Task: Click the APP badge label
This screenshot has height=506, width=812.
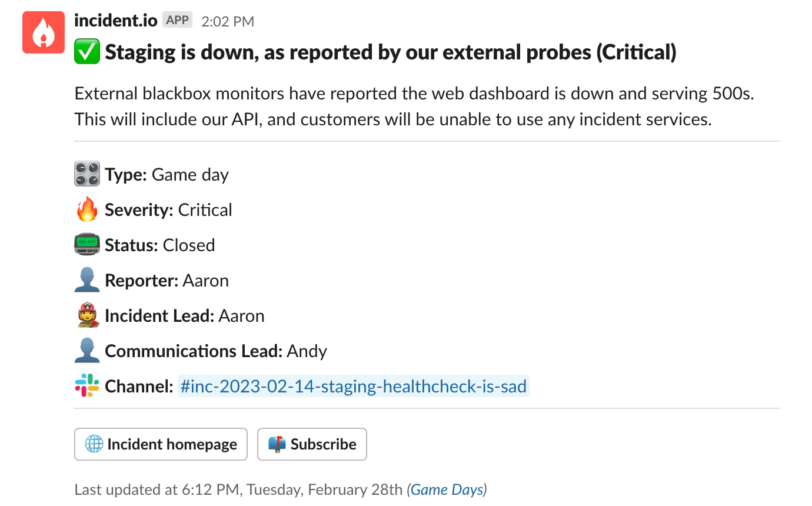Action: click(178, 21)
